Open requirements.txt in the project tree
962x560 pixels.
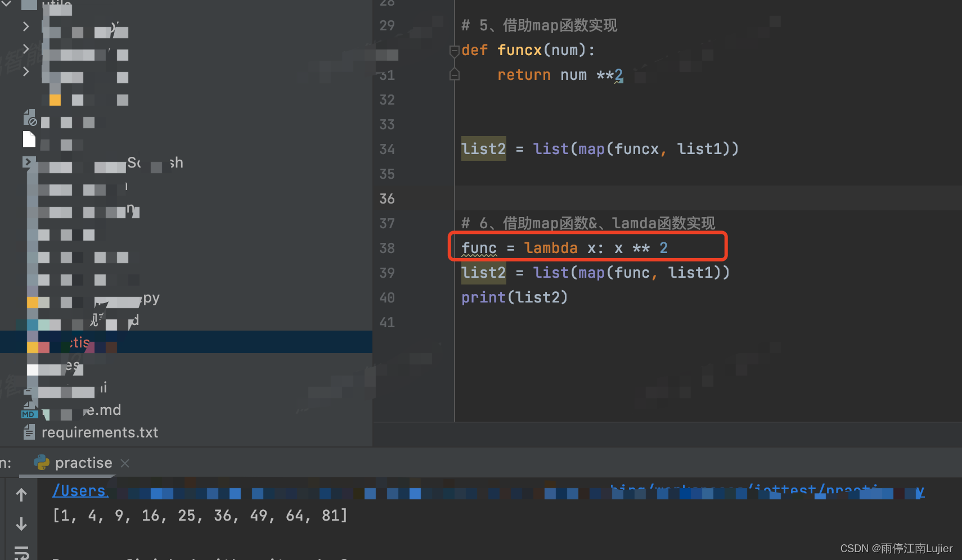click(x=100, y=432)
